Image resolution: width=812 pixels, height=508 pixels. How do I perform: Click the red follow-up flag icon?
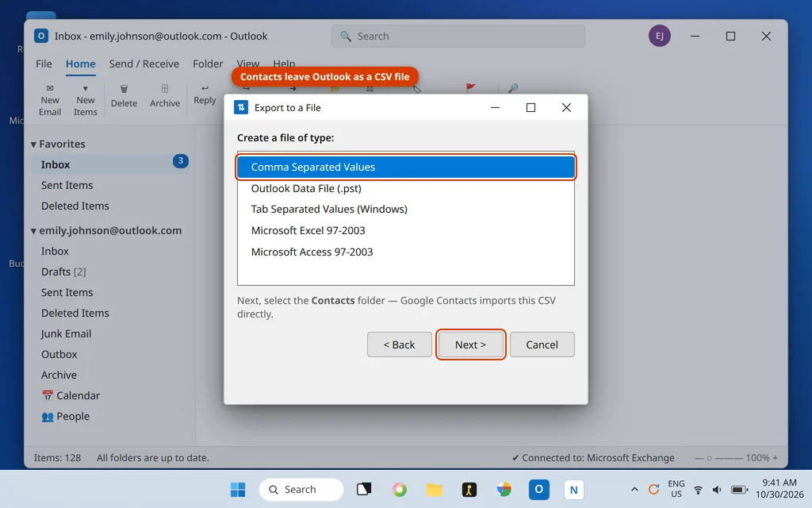[x=470, y=88]
